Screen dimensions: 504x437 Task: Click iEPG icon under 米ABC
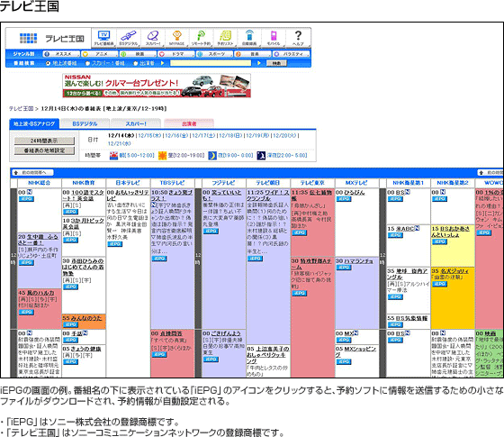[395, 235]
